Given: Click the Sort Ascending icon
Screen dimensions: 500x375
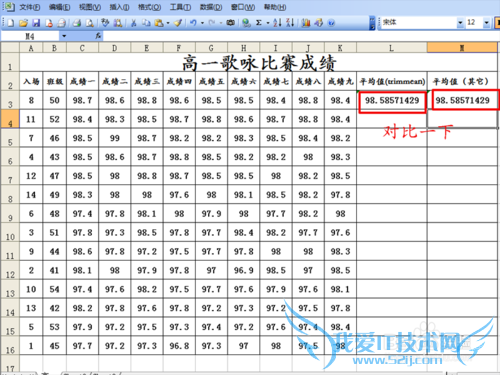Looking at the screenshot, I should [277, 23].
